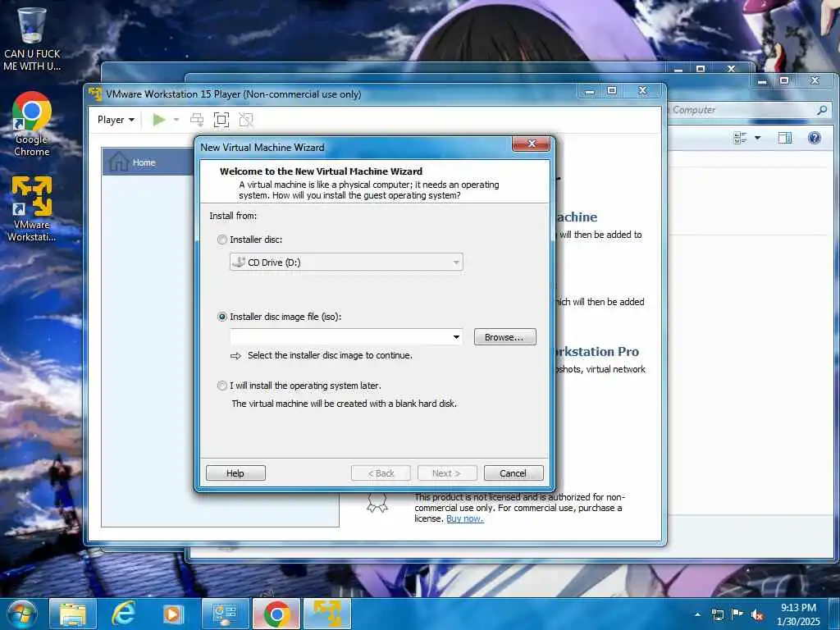Screen dimensions: 840x630
Task: Choose to install the operating system later
Action: 221,386
